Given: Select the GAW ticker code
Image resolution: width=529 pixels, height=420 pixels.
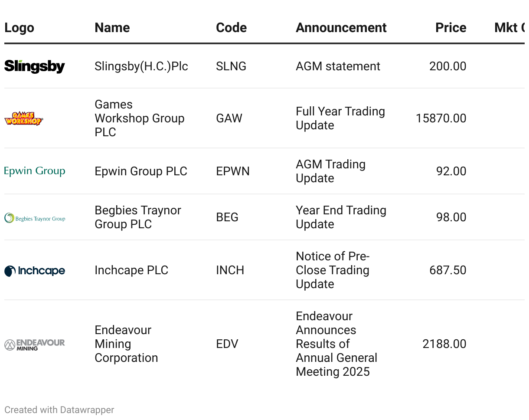Looking at the screenshot, I should click(229, 118).
